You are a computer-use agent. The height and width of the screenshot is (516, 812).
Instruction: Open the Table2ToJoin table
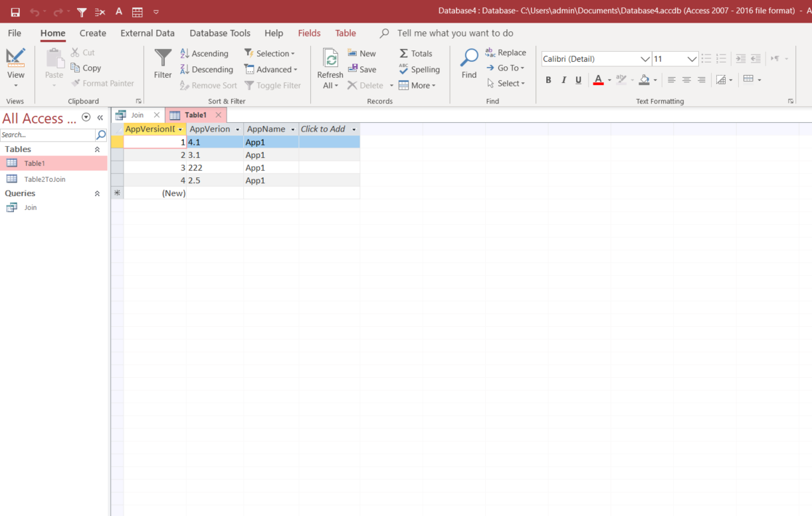[x=45, y=179]
